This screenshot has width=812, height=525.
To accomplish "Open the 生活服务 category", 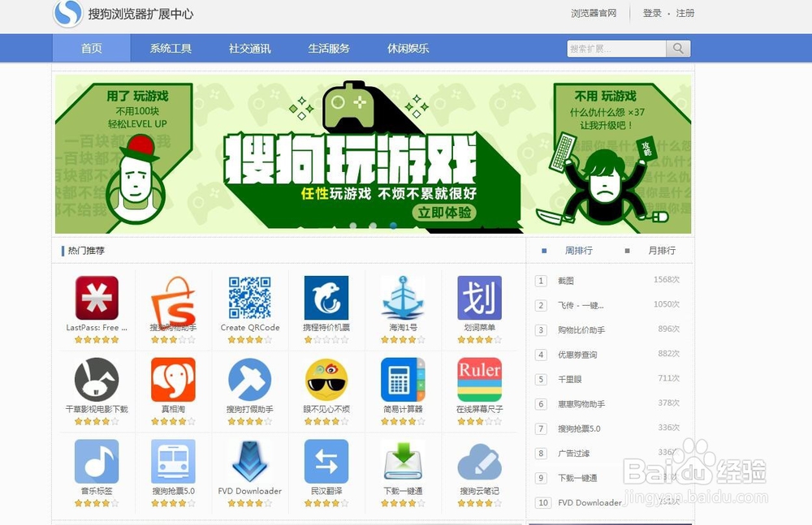I will 329,48.
